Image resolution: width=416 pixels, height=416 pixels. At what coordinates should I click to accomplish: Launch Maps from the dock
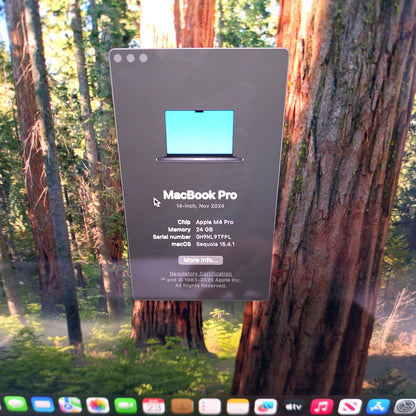point(70,405)
